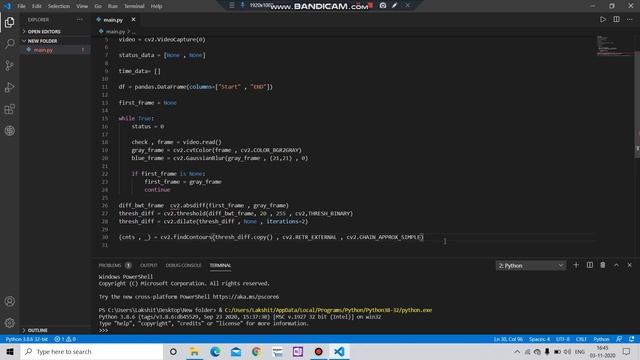Collapse the New Folder section
Viewport: 640px width, 360px height.
[x=55, y=41]
